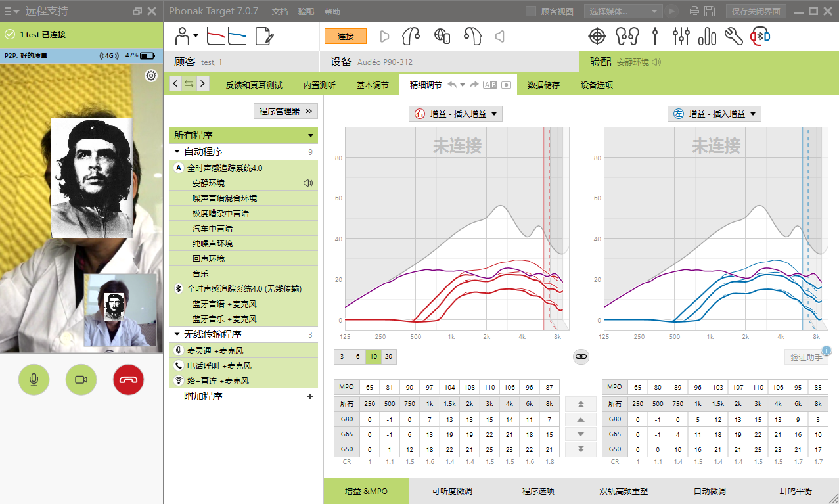Click the snapshot camera icon
The height and width of the screenshot is (504, 839).
506,85
